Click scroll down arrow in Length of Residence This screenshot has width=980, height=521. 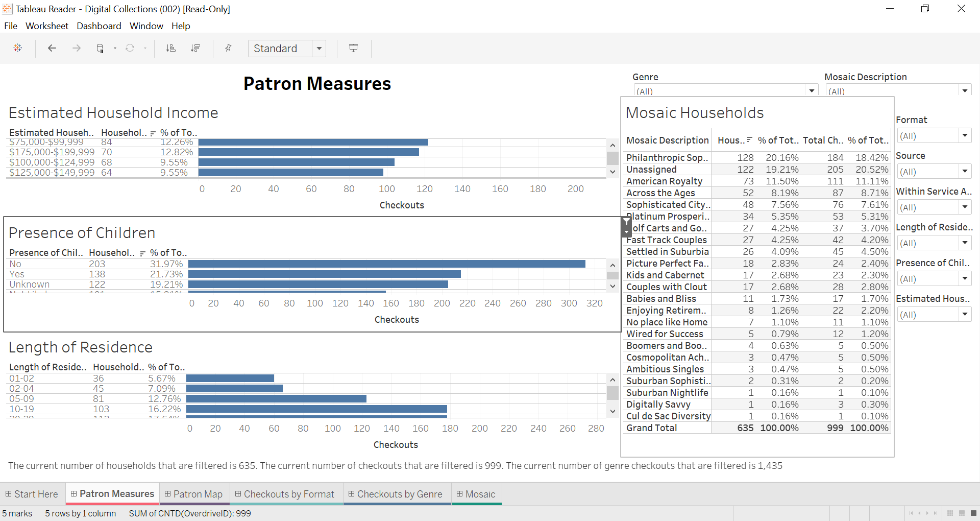613,411
